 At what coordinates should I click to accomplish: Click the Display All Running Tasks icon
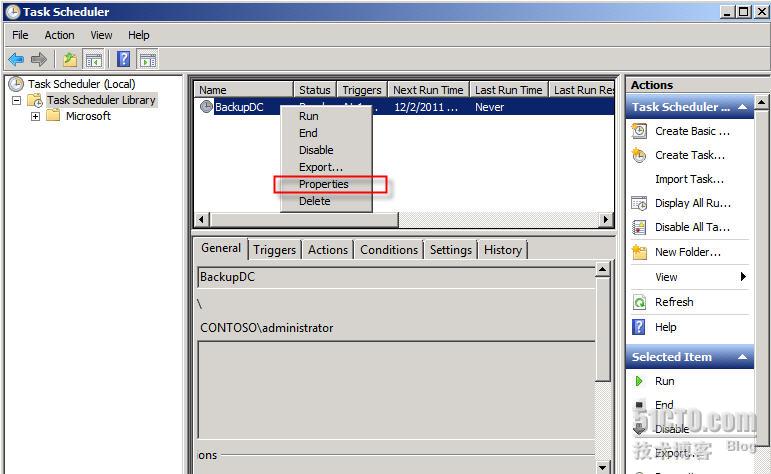coord(639,203)
